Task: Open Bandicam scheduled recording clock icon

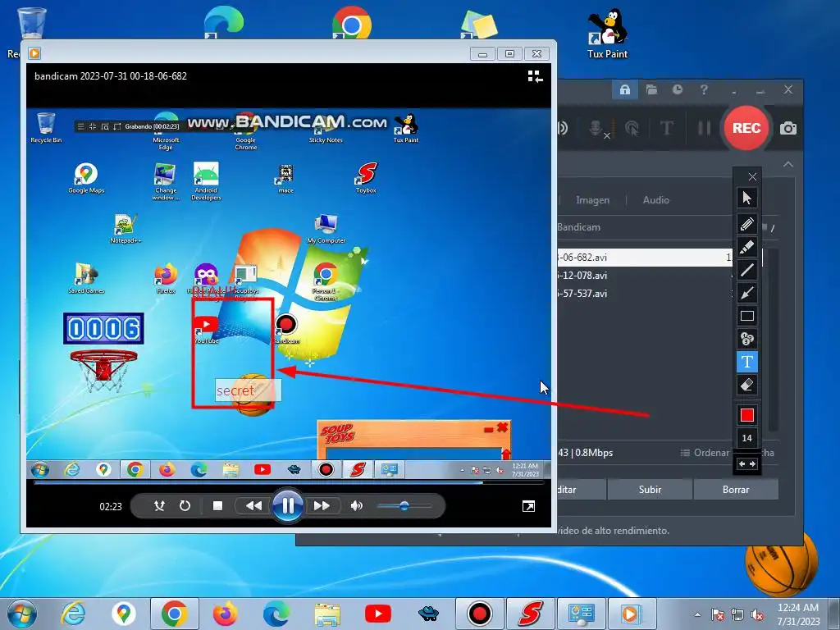Action: point(678,89)
